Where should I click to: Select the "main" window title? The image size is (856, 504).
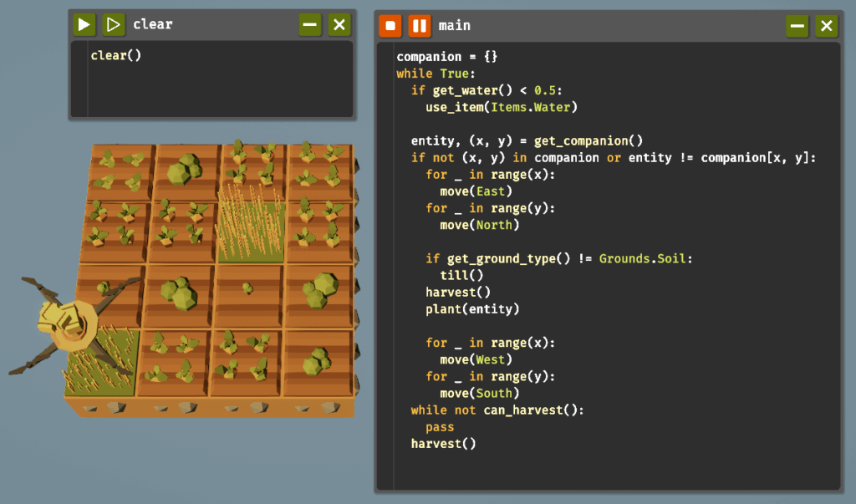point(455,26)
